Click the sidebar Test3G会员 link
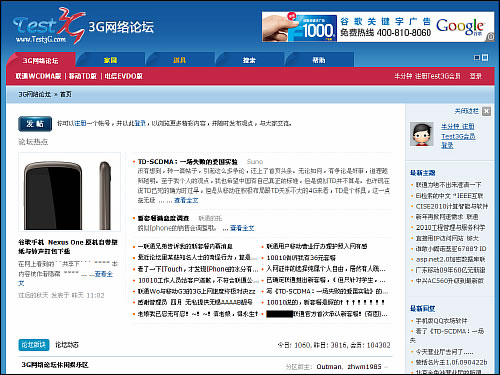Image resolution: width=500 pixels, height=375 pixels. (458, 136)
